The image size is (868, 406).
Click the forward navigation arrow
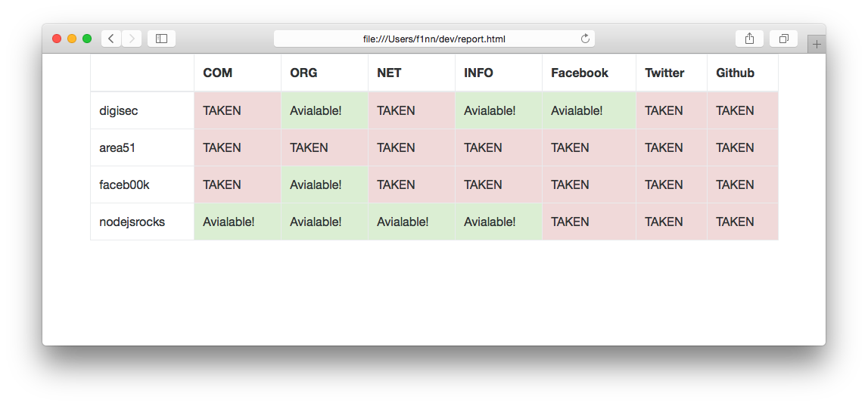click(132, 39)
